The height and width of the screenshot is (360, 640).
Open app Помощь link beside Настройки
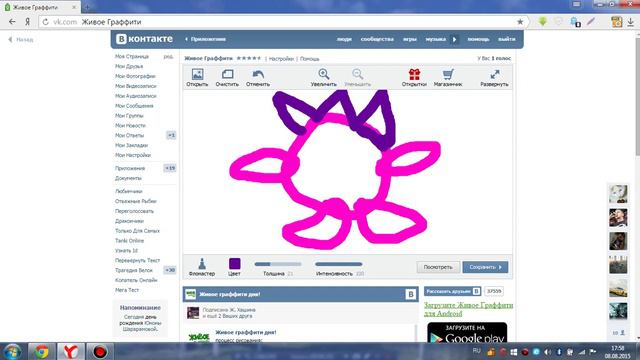309,59
